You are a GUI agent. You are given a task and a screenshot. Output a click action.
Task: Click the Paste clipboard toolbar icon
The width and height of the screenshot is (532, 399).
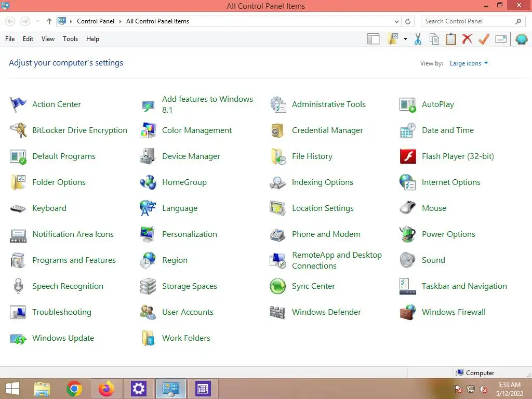click(451, 39)
